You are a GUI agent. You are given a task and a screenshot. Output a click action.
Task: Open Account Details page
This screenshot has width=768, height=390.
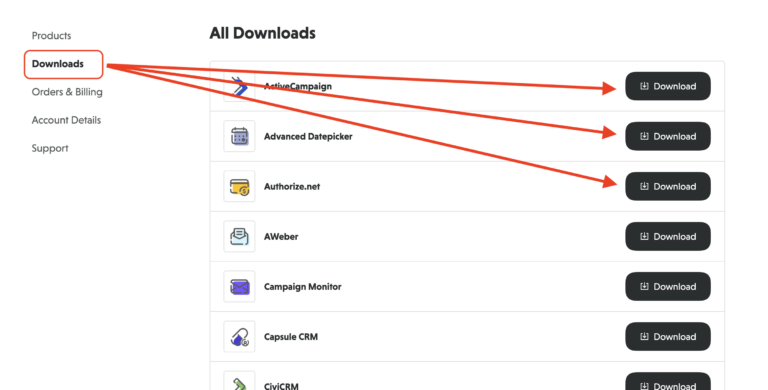(66, 120)
